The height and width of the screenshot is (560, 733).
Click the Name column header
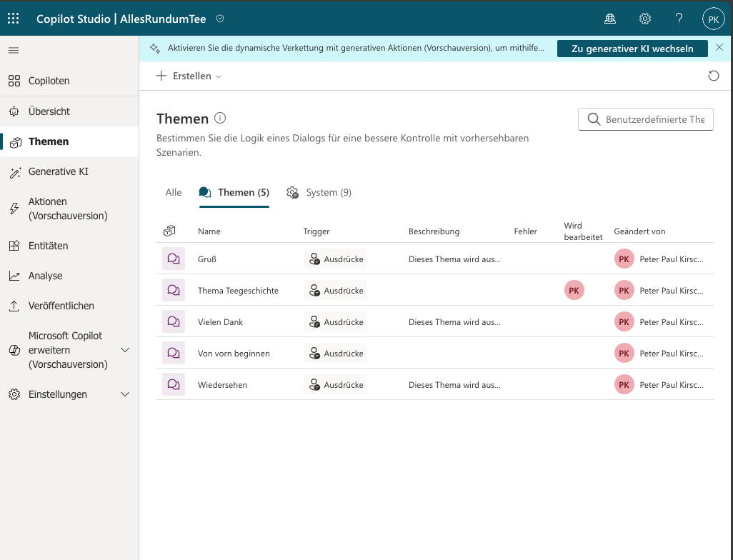click(209, 231)
